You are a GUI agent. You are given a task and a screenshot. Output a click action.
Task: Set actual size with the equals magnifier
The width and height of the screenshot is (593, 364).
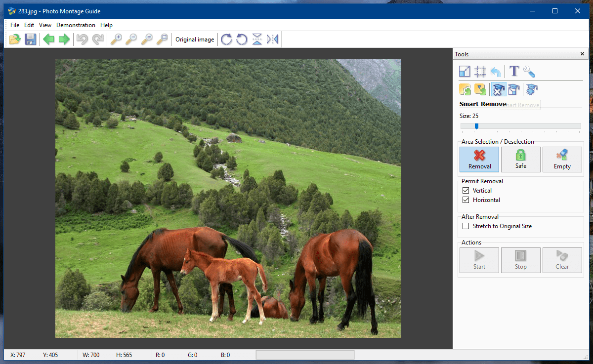click(147, 40)
